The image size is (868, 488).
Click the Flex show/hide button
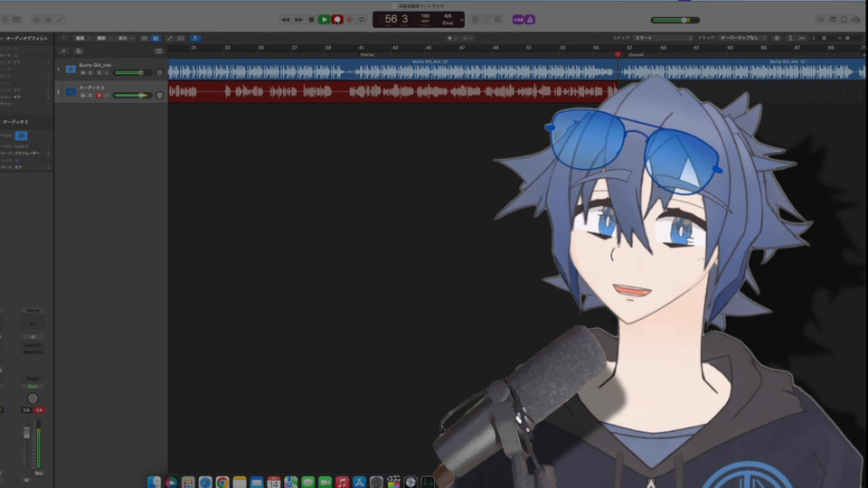181,38
